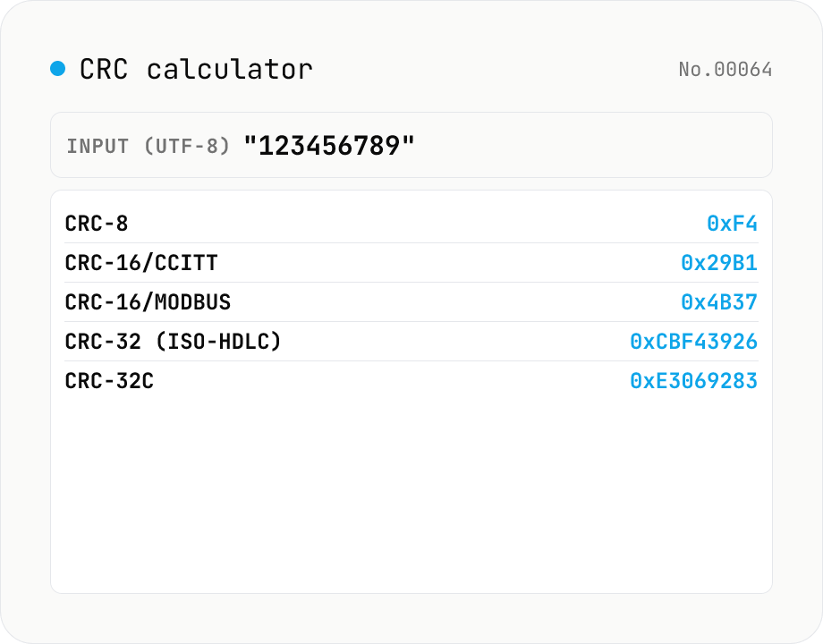Select the CRC-32C row label
Screen dimensions: 823x644
click(x=109, y=380)
